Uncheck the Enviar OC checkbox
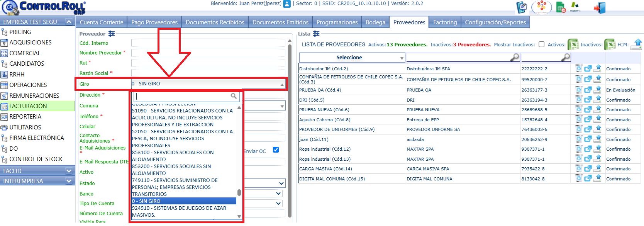 [276, 150]
